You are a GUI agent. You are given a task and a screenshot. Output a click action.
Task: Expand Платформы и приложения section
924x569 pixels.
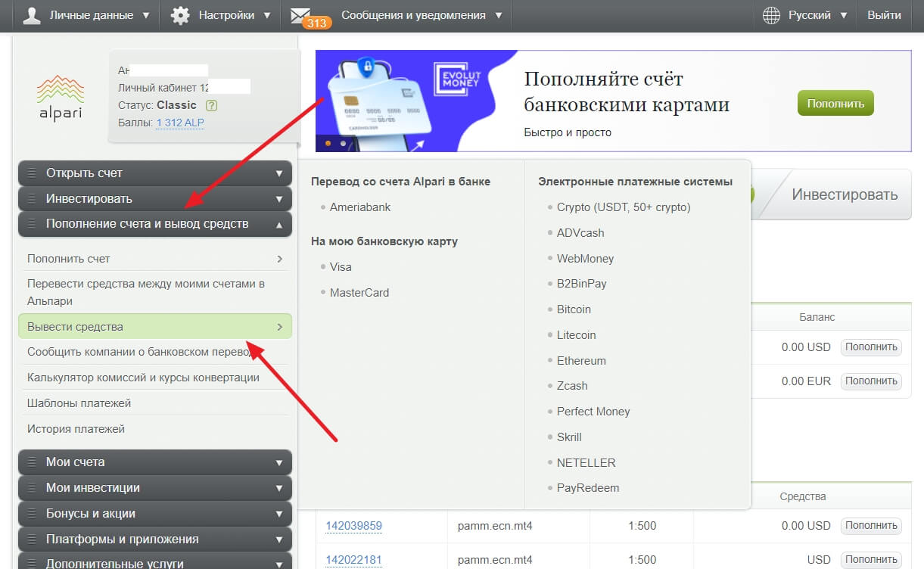coord(155,539)
